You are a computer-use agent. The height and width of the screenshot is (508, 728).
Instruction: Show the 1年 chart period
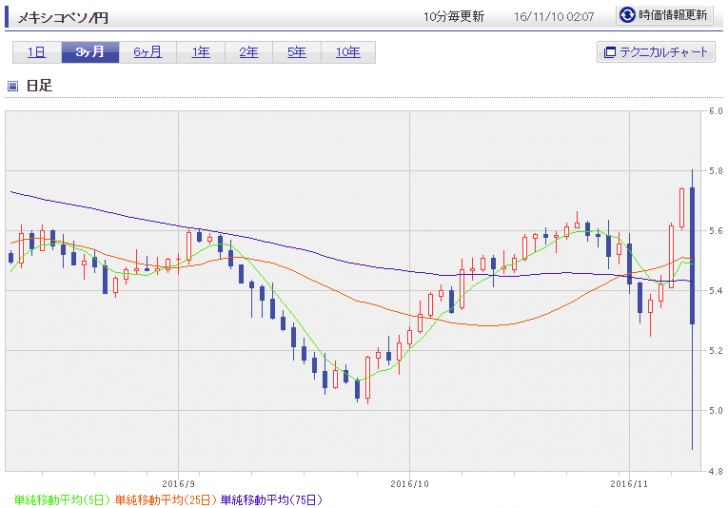[200, 53]
